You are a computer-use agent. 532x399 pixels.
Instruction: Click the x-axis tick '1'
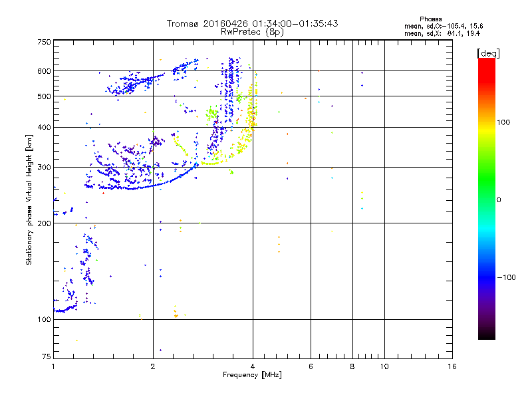coord(53,366)
